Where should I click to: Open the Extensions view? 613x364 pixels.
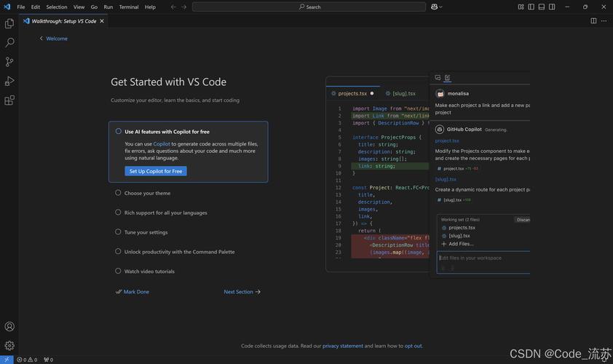pyautogui.click(x=9, y=100)
